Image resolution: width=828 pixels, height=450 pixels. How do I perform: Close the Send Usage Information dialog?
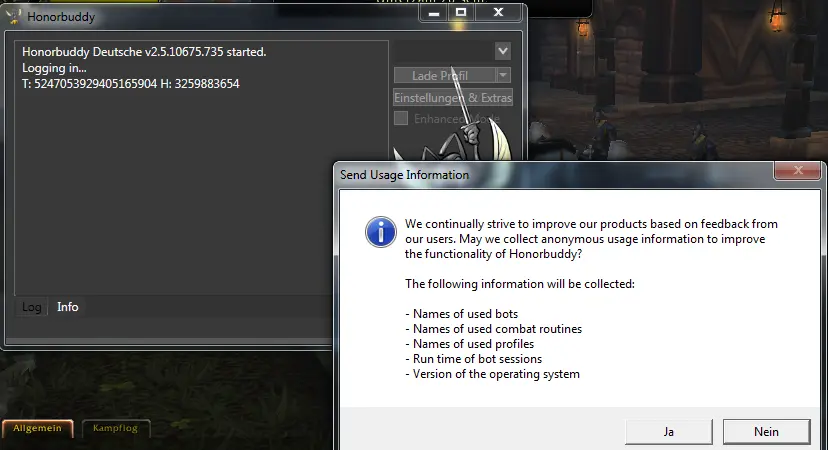pyautogui.click(x=797, y=170)
